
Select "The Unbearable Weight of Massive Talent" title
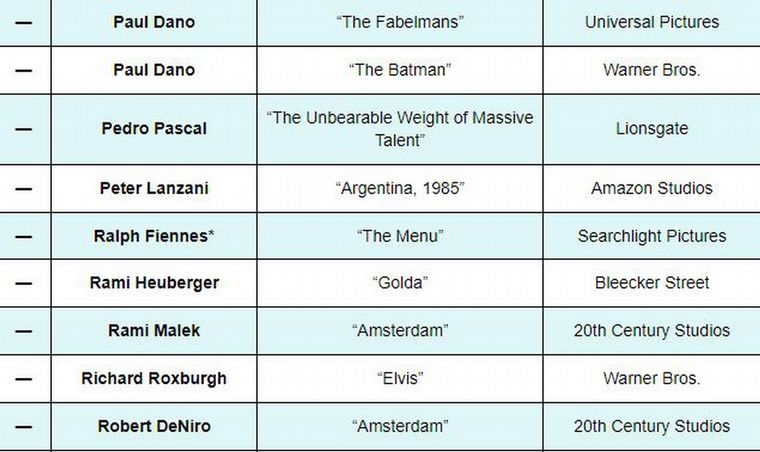pyautogui.click(x=400, y=129)
